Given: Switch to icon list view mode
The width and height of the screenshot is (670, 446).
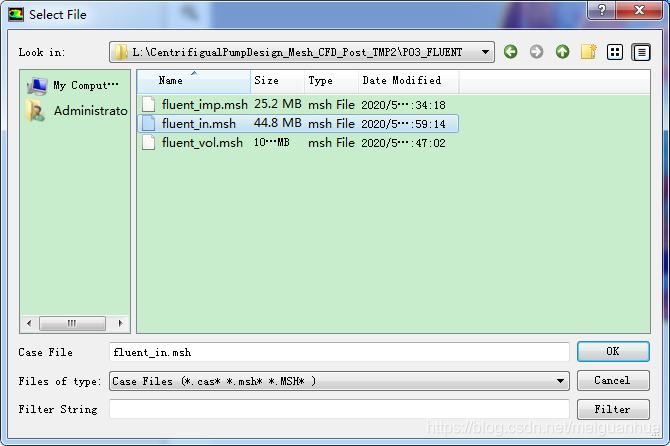Looking at the screenshot, I should pyautogui.click(x=615, y=52).
